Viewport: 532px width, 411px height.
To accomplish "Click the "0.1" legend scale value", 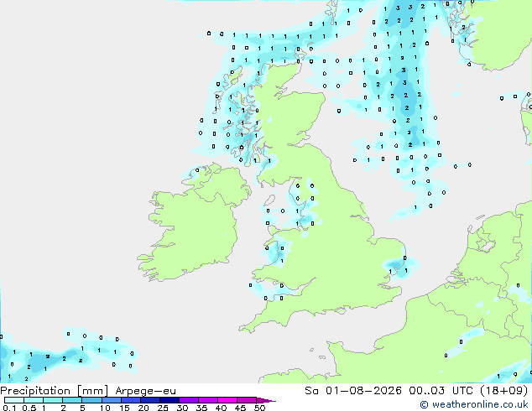I will coord(9,408).
